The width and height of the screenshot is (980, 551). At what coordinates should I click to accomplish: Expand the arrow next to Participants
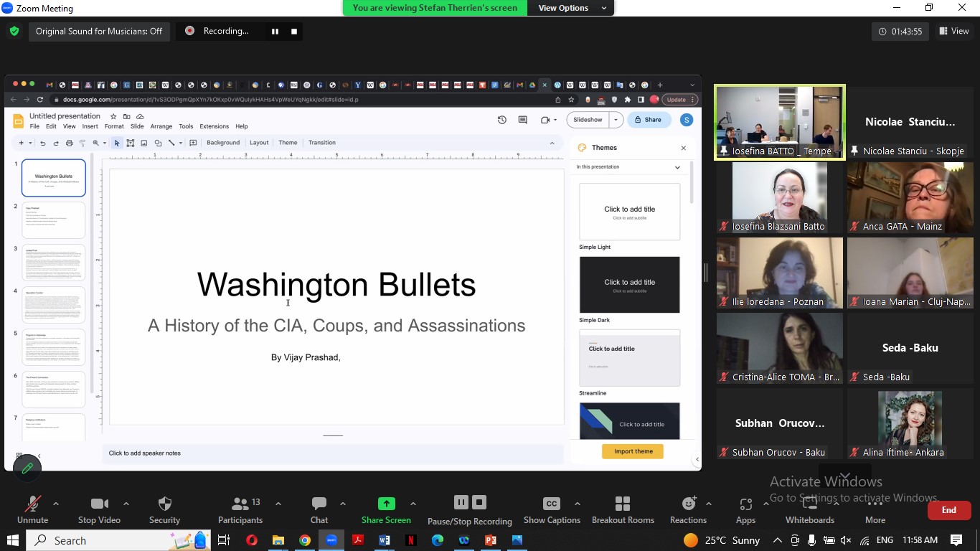(x=278, y=504)
